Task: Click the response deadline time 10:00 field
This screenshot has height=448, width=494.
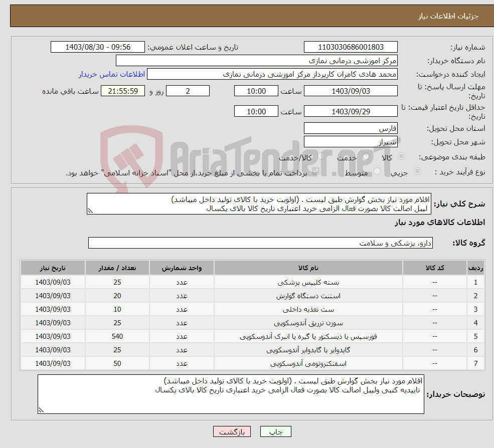Action: (x=256, y=91)
